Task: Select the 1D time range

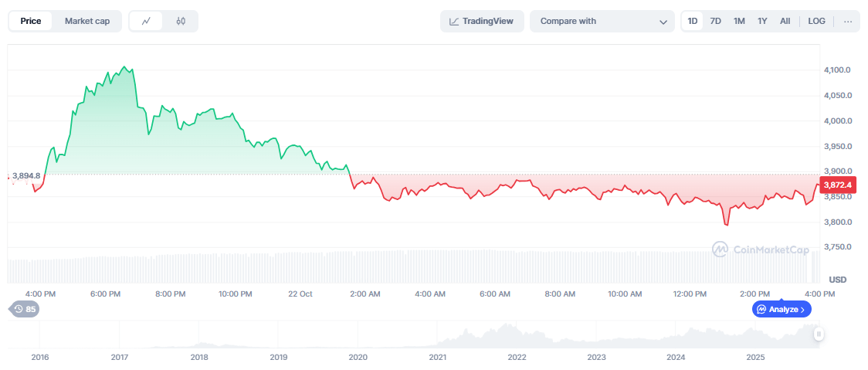Action: (x=693, y=22)
